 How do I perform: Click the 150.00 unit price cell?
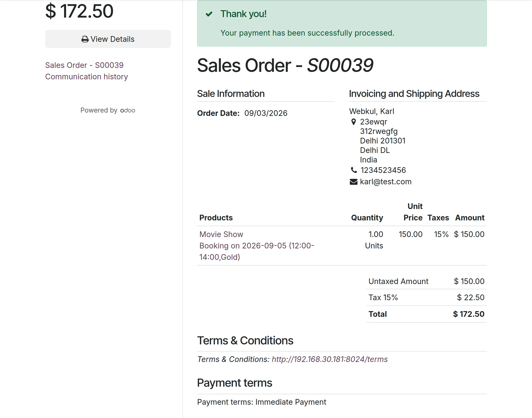(411, 234)
